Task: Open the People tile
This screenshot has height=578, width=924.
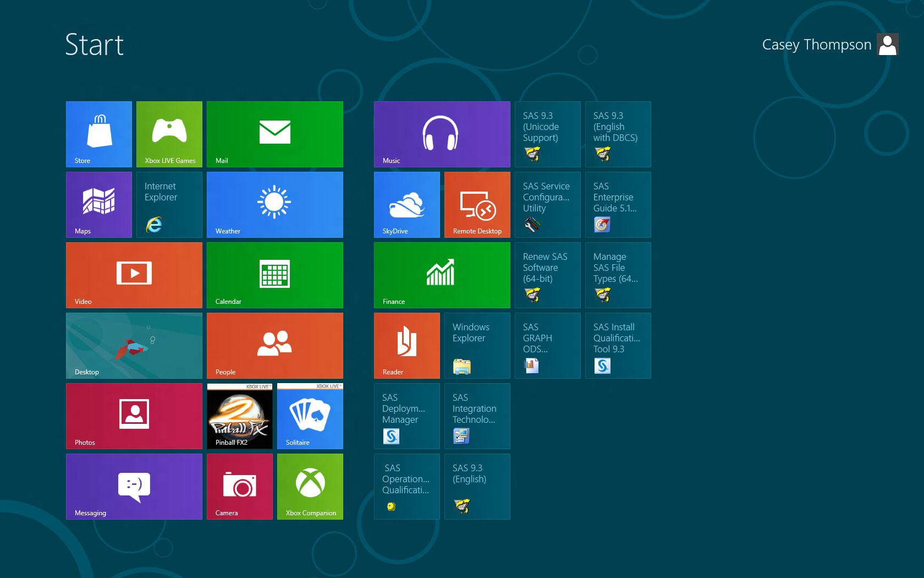Action: coord(275,346)
